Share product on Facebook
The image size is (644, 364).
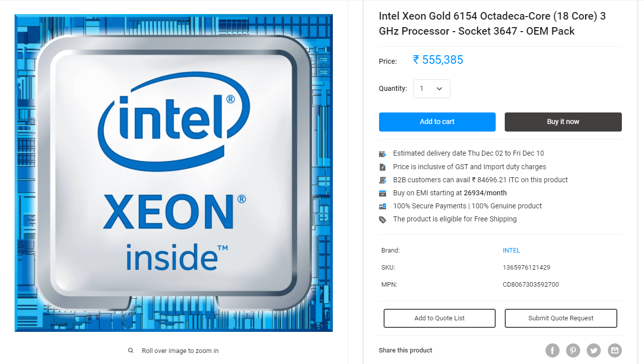tap(553, 350)
